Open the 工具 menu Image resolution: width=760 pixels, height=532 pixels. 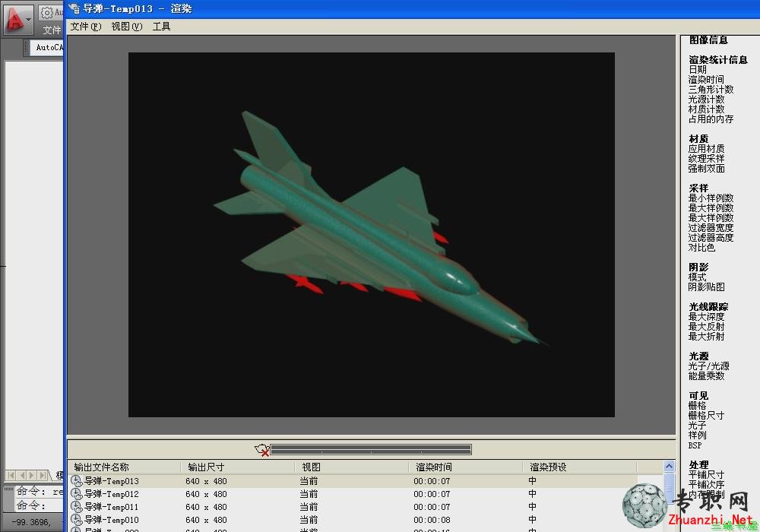click(x=161, y=27)
